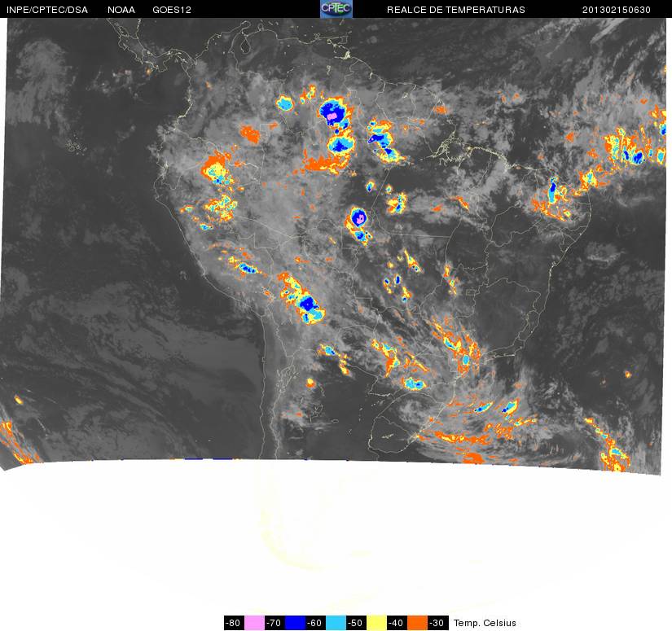Click the 201302150630 timestamp
Screen dimensions: 672x631
(617, 10)
